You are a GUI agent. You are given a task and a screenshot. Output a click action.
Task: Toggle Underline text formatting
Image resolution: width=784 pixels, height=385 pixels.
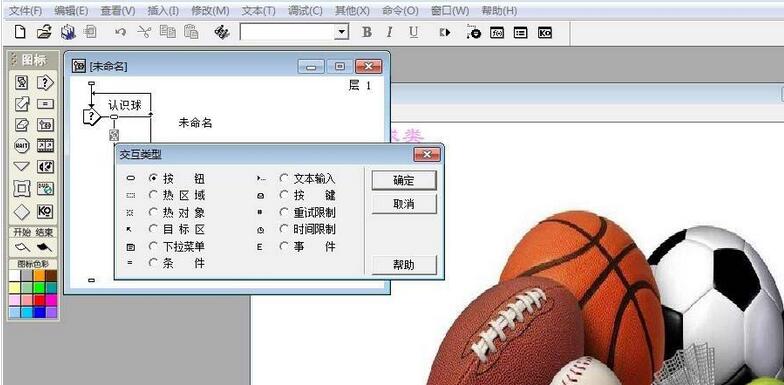(x=413, y=32)
